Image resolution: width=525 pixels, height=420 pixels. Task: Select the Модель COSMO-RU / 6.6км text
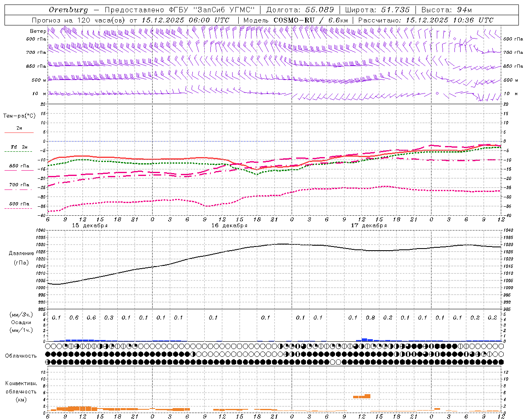pyautogui.click(x=296, y=20)
